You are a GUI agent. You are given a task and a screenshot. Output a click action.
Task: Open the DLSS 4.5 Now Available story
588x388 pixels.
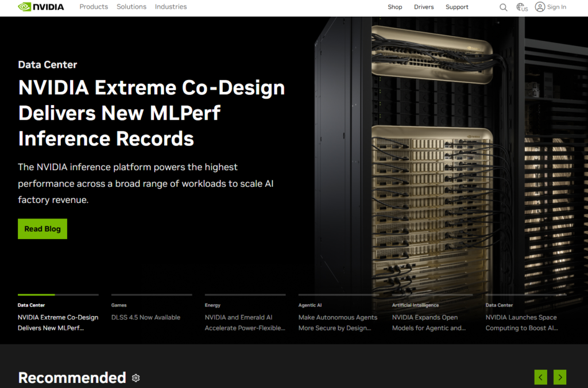coord(145,317)
